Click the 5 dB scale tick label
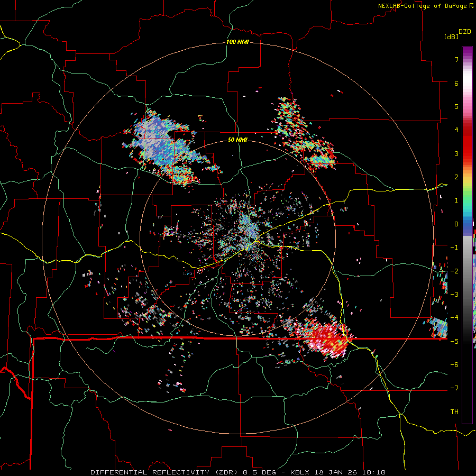This screenshot has height=476, width=476. [456, 106]
